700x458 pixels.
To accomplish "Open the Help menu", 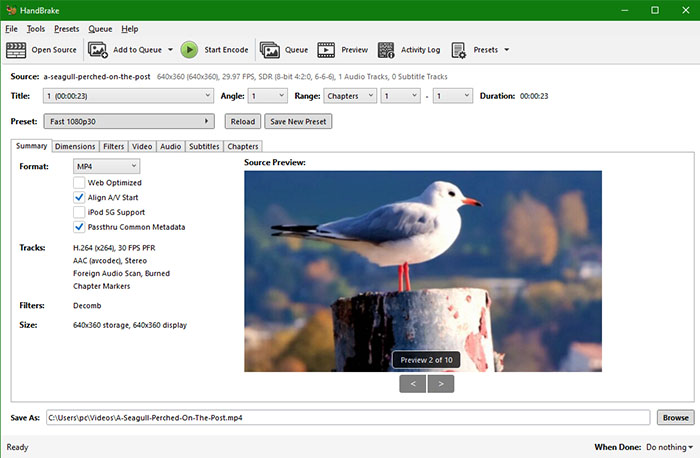I will click(129, 29).
